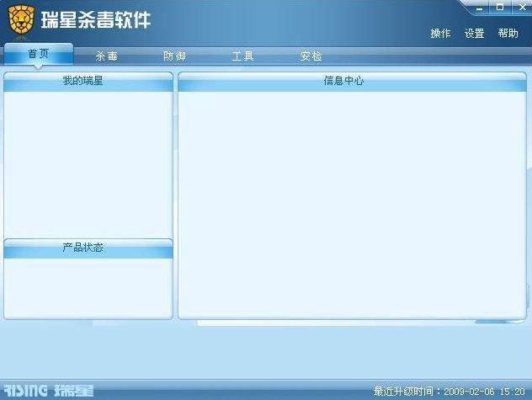Screen dimensions: 532x400
Task: Maximize the Rising antivirus window
Action: coord(500,7)
